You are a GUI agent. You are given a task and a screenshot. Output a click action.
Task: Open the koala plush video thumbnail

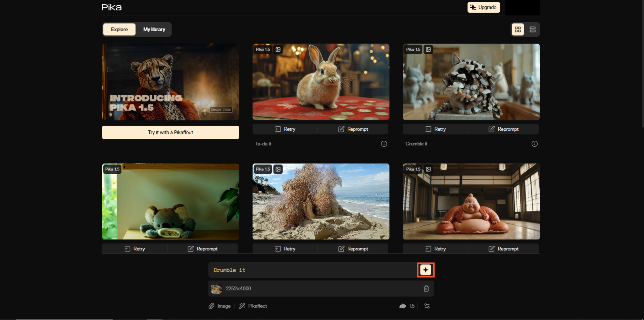pyautogui.click(x=170, y=201)
